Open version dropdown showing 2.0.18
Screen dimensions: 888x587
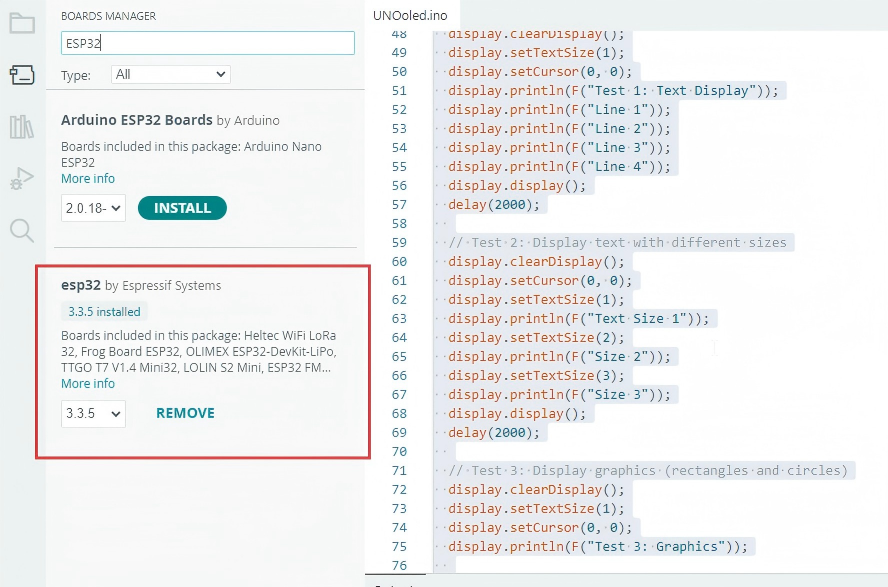pyautogui.click(x=93, y=208)
